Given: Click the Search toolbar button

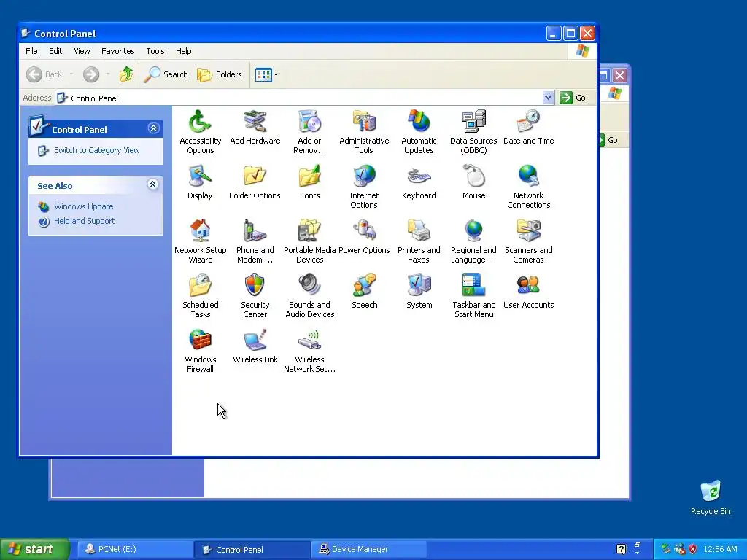Looking at the screenshot, I should tap(166, 74).
